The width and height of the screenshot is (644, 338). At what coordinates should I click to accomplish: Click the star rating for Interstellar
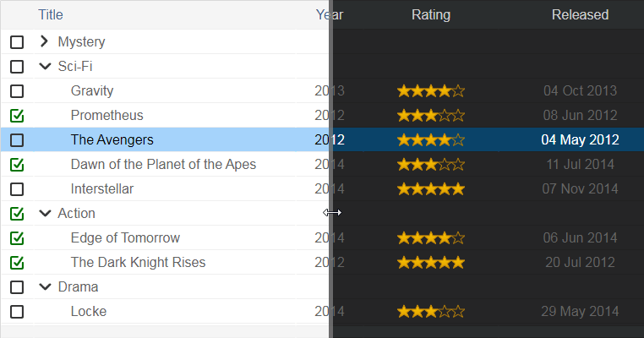pyautogui.click(x=431, y=188)
